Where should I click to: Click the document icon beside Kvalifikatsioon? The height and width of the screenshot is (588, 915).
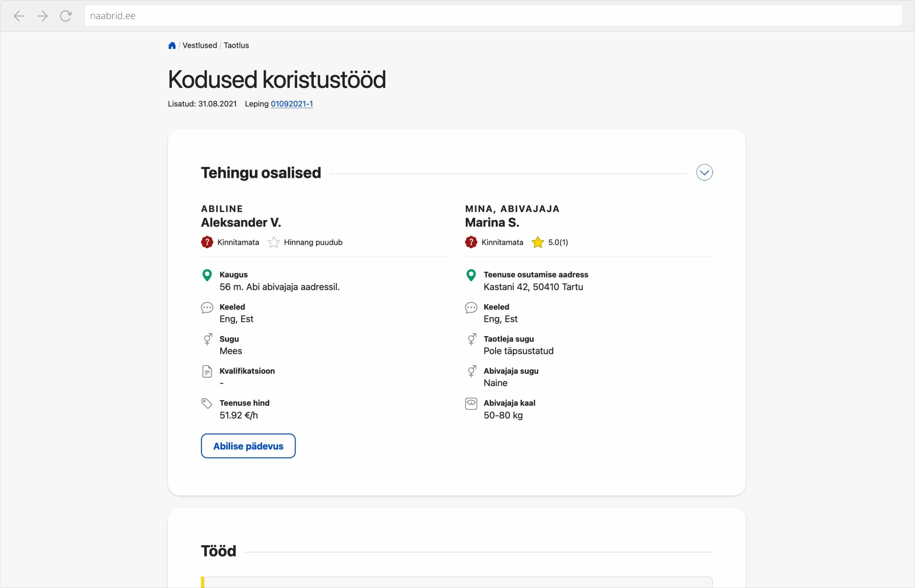[207, 371]
